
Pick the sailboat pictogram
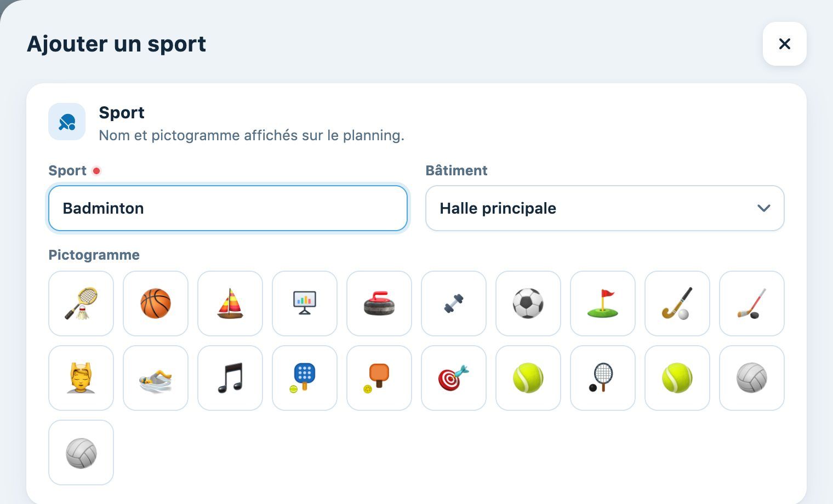point(230,303)
